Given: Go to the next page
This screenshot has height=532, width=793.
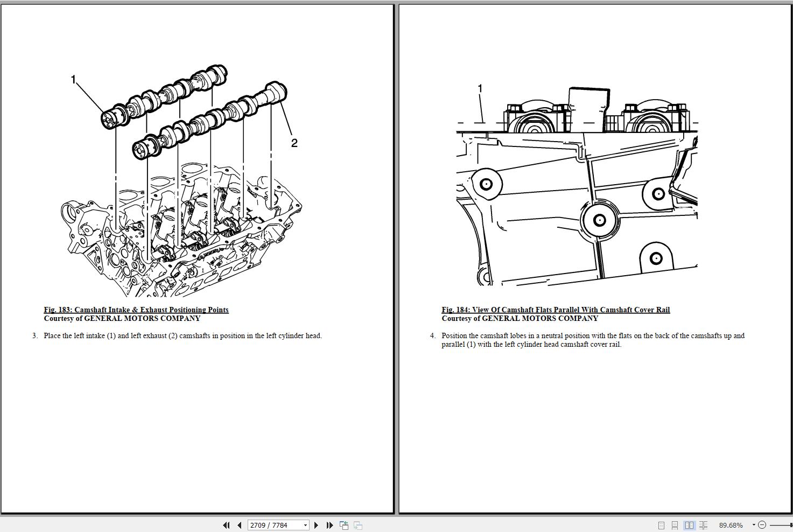Looking at the screenshot, I should click(316, 525).
